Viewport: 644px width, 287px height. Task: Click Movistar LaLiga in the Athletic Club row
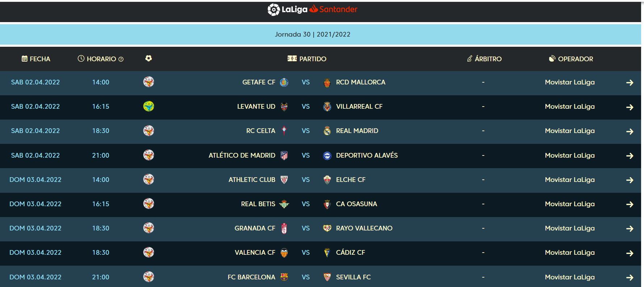pos(569,180)
